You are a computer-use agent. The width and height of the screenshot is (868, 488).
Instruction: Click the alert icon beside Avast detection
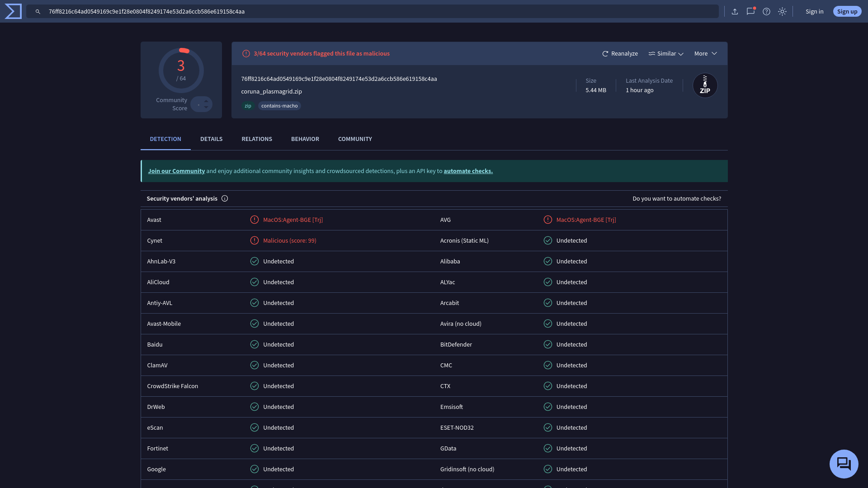point(254,220)
